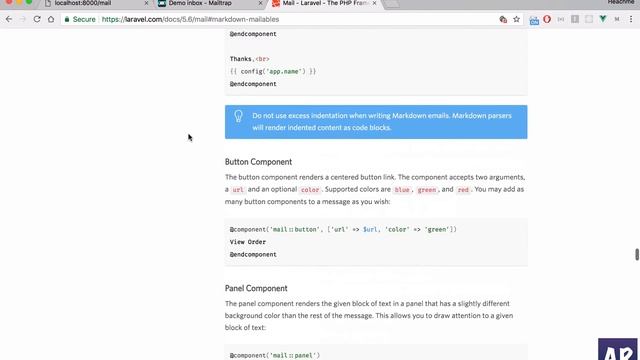
Task: Click the Panel Component heading
Action: pyautogui.click(x=256, y=288)
